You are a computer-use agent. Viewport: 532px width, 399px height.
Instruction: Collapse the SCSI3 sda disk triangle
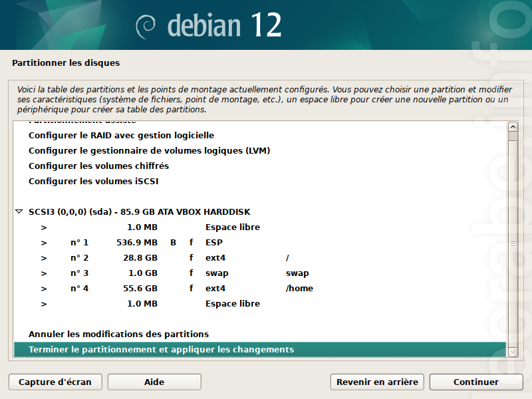tap(19, 211)
